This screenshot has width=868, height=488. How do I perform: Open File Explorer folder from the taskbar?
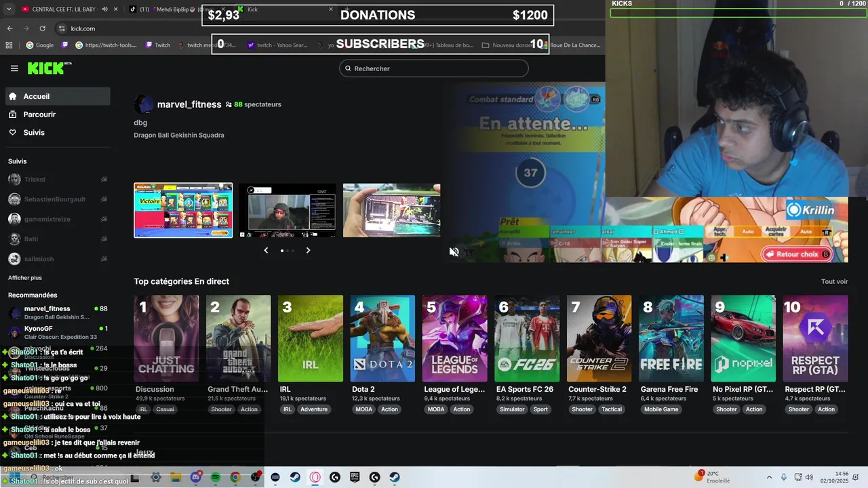point(176,477)
